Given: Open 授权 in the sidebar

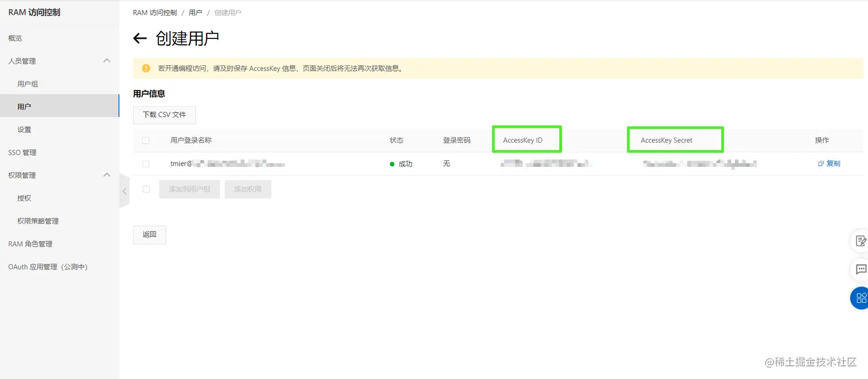Looking at the screenshot, I should [x=24, y=198].
